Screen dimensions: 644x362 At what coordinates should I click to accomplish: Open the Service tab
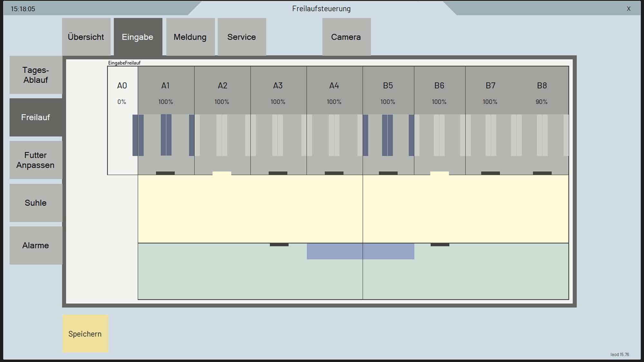(x=241, y=37)
